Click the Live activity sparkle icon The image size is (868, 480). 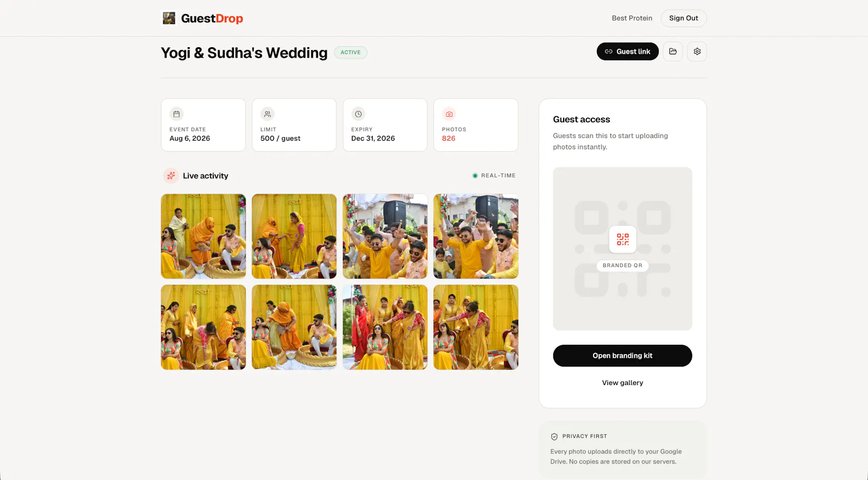tap(171, 175)
